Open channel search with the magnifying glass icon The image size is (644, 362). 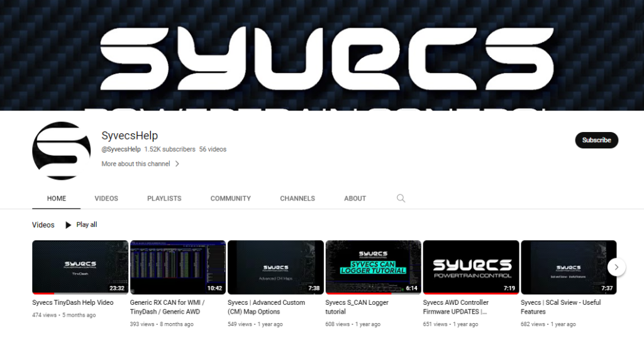tap(401, 198)
